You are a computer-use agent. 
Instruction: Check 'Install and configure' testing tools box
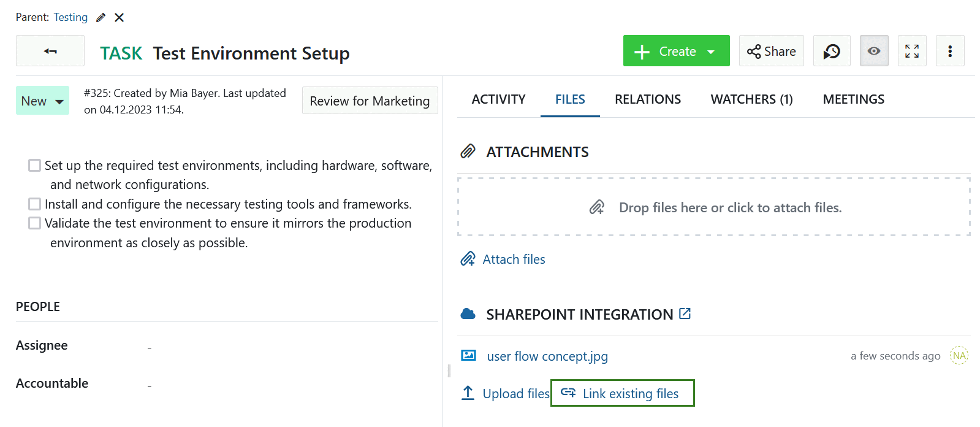pyautogui.click(x=35, y=204)
